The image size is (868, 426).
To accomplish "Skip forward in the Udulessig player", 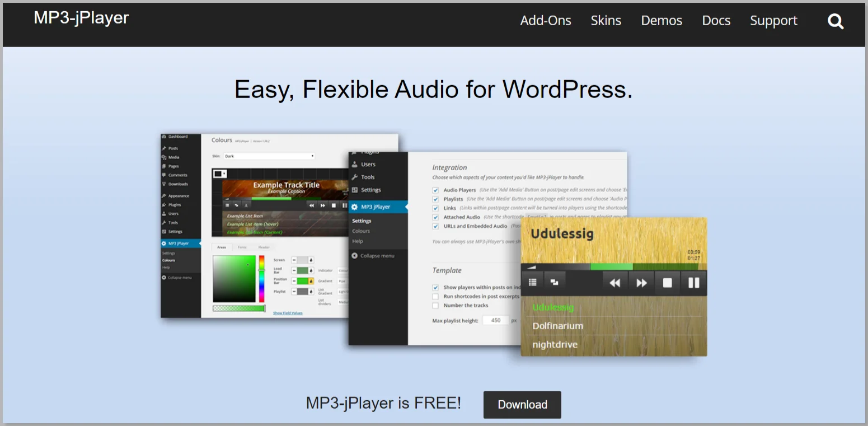I will click(x=641, y=283).
